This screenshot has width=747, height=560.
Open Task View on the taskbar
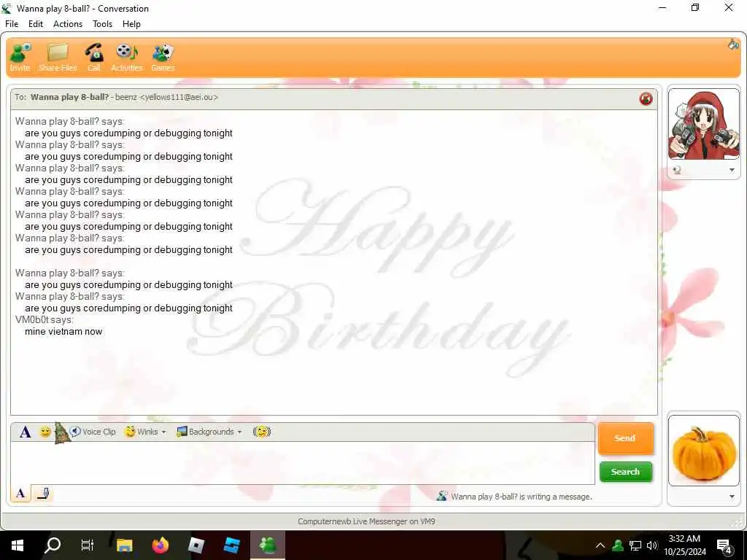coord(88,545)
